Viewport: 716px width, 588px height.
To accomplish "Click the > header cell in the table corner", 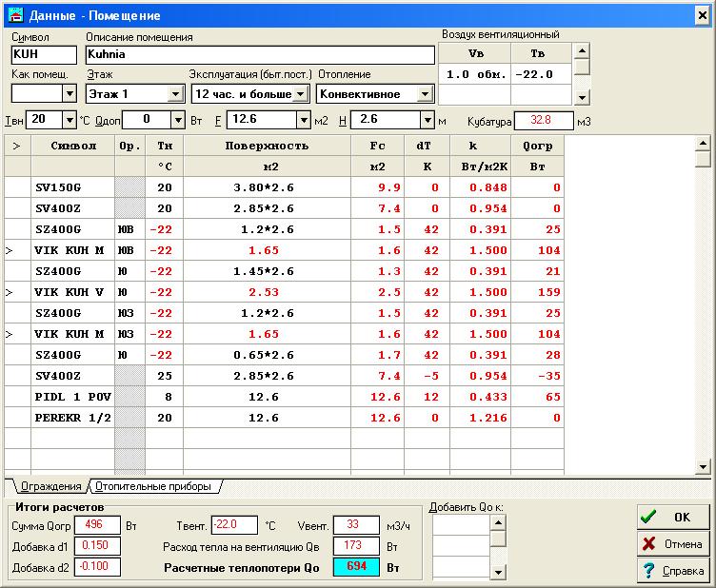I will click(x=17, y=146).
